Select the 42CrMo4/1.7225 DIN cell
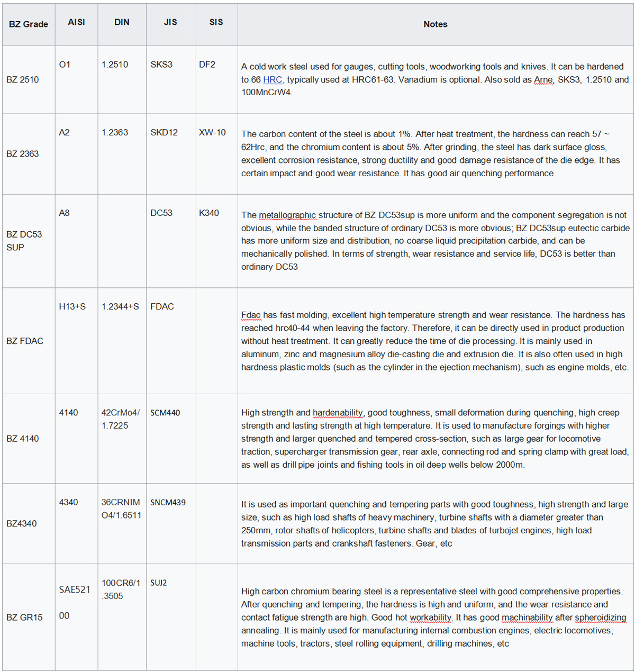 pos(121,419)
